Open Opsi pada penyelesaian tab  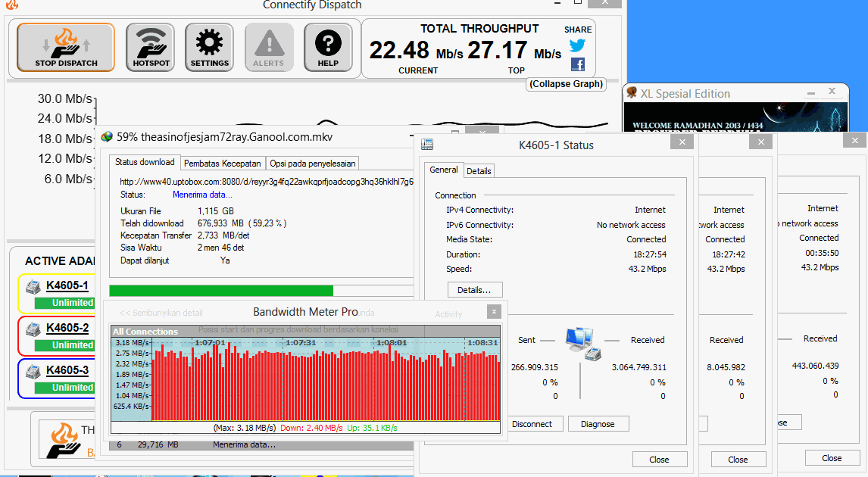312,164
